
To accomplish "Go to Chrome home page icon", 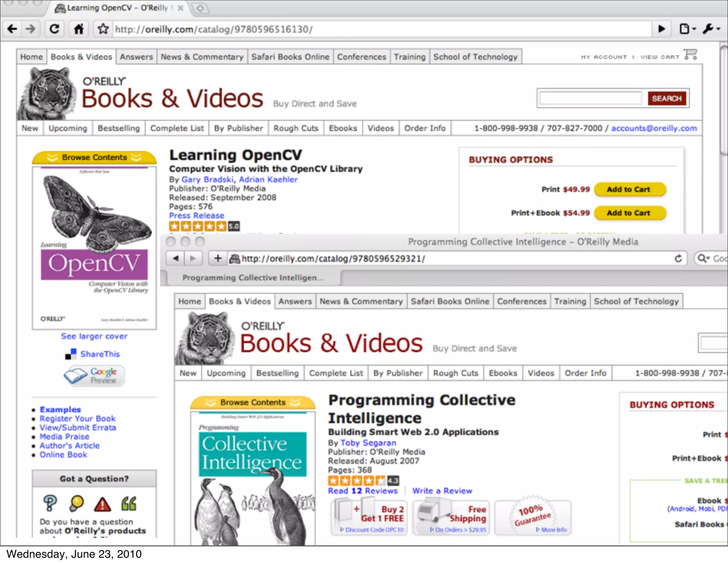I will (79, 29).
